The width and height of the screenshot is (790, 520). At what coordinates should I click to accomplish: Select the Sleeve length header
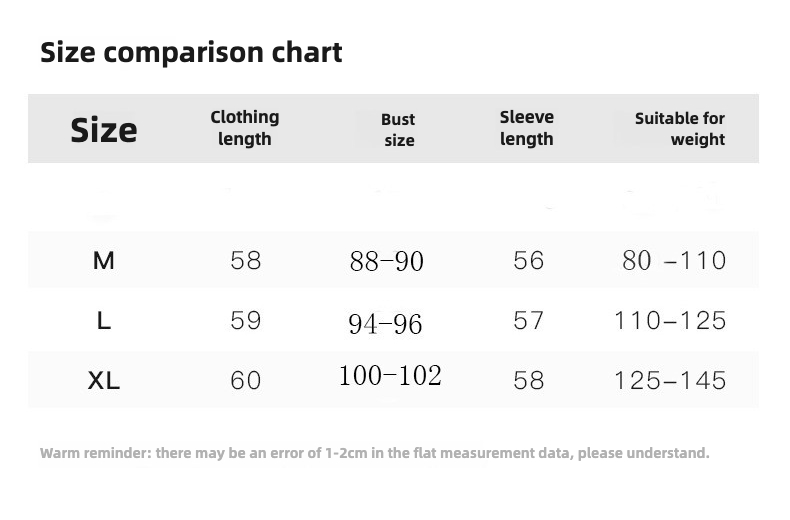pos(526,128)
